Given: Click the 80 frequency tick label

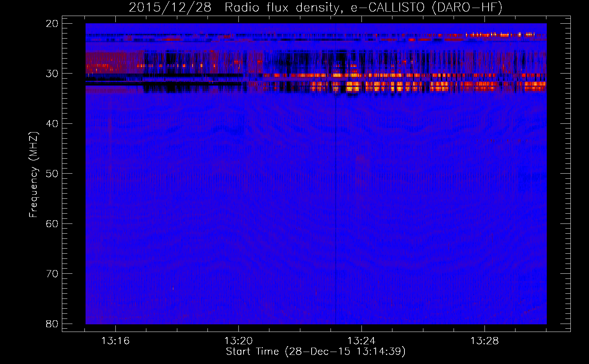Looking at the screenshot, I should tap(52, 324).
